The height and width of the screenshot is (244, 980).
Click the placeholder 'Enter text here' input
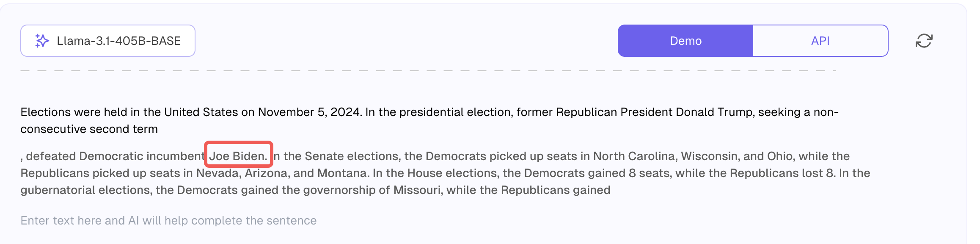(168, 220)
